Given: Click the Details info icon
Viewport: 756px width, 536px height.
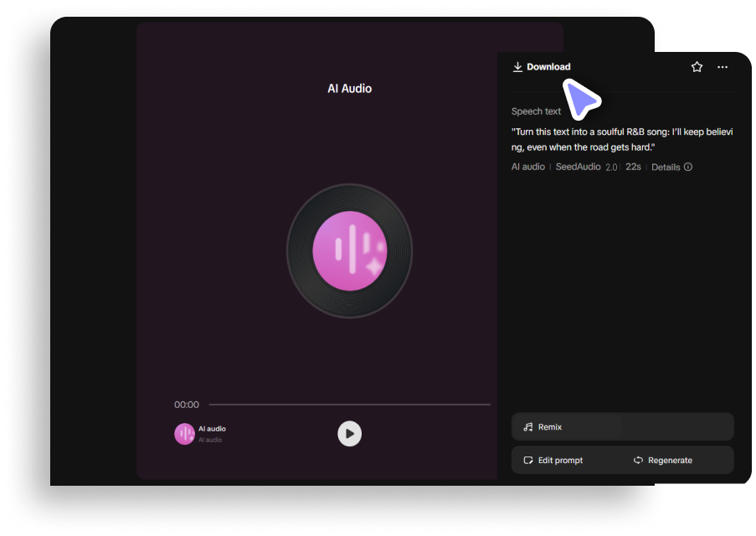Looking at the screenshot, I should tap(688, 167).
